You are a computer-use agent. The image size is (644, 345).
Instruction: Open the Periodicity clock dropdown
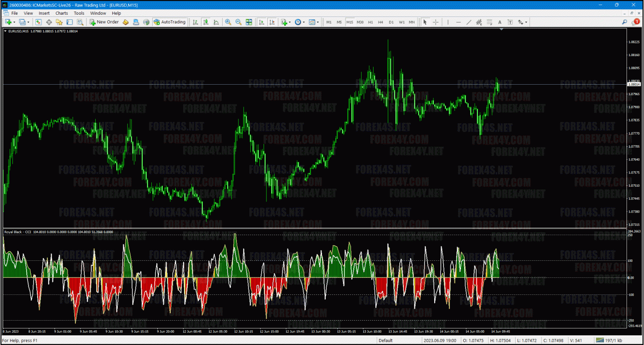pyautogui.click(x=299, y=22)
